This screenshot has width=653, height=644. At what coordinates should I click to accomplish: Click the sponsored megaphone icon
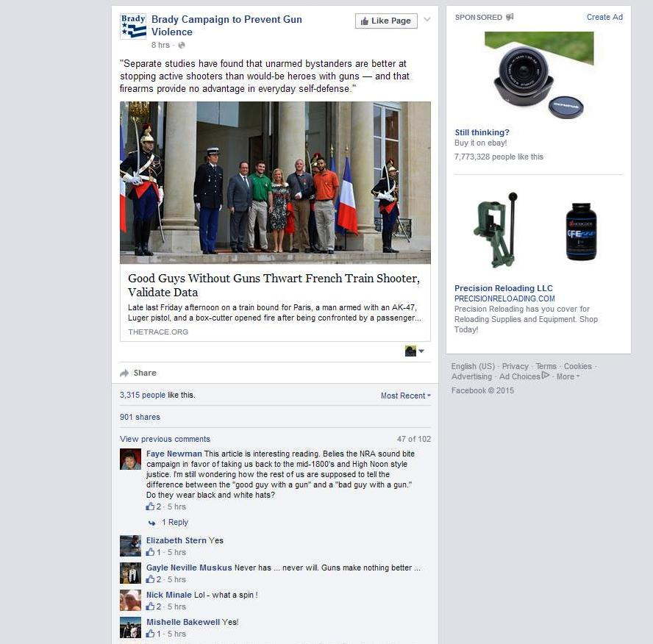[x=510, y=17]
